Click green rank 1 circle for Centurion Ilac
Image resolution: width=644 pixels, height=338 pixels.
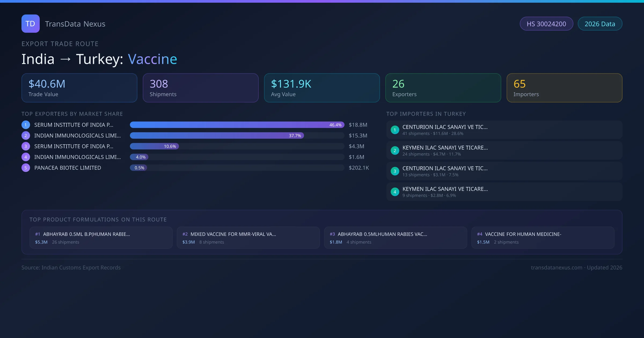(395, 130)
